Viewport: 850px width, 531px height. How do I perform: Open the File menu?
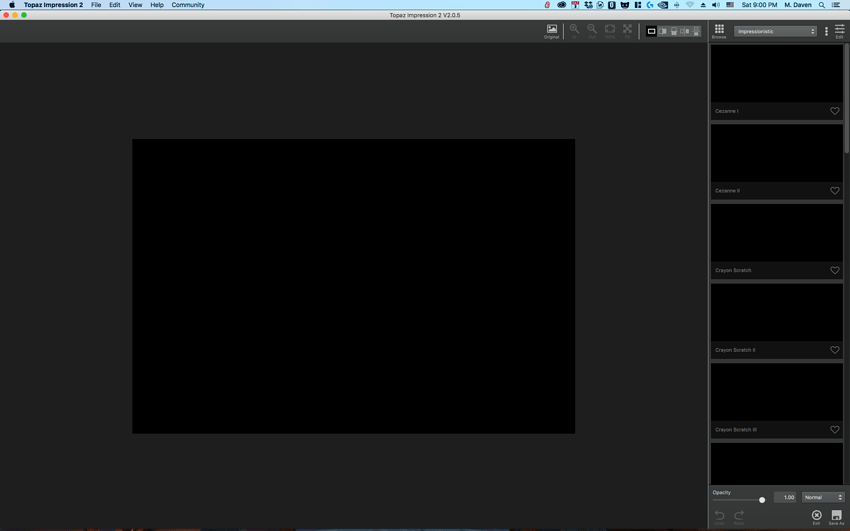96,5
